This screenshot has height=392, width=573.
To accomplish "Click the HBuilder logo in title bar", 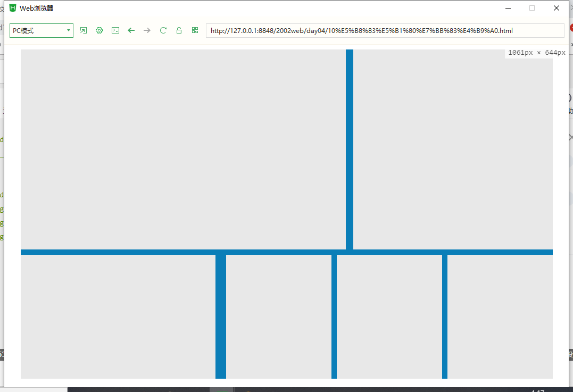I will click(x=13, y=8).
